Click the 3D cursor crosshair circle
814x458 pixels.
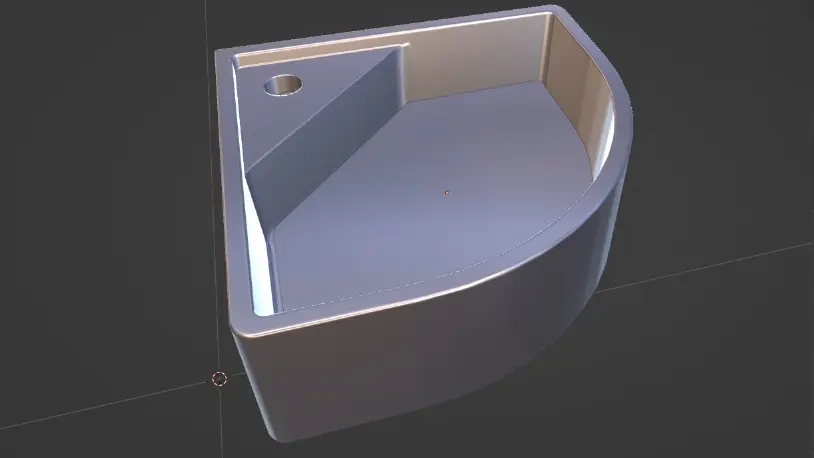tap(219, 378)
